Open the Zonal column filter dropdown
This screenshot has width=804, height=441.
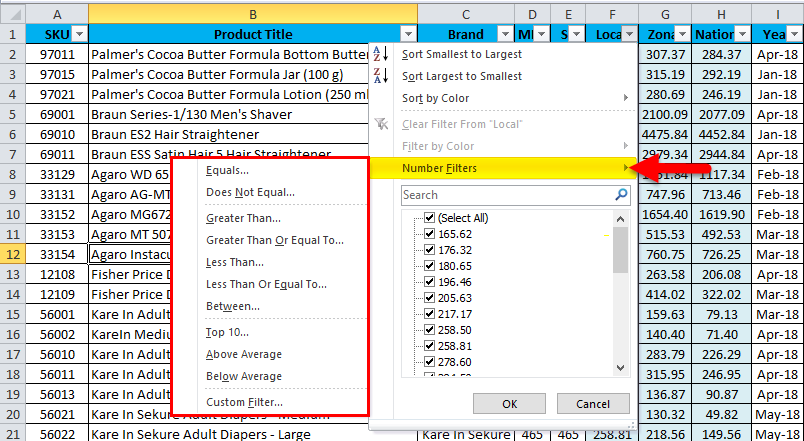[x=682, y=34]
